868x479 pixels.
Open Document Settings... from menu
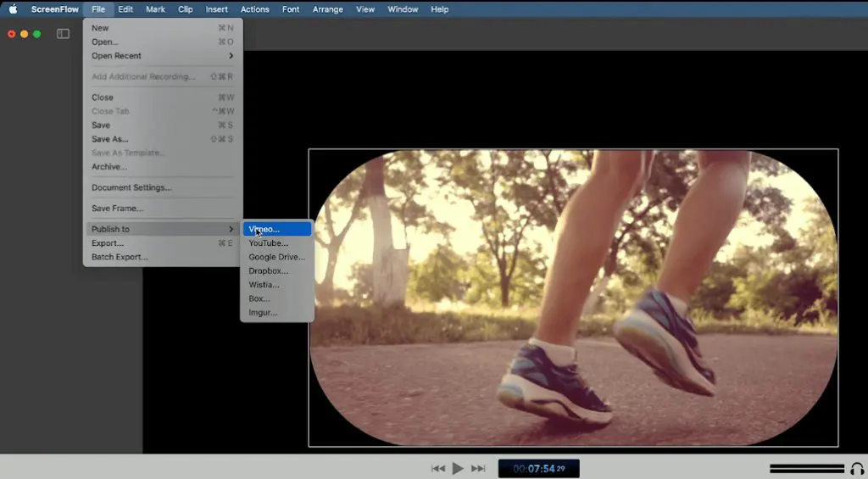(163, 187)
